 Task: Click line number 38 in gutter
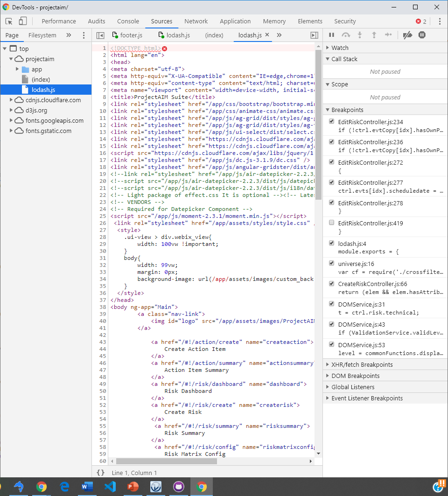click(103, 307)
